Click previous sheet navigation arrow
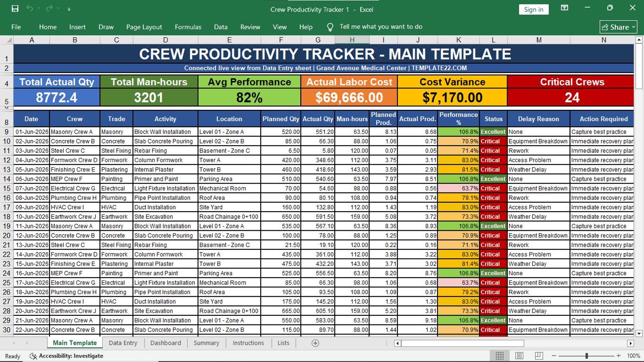This screenshot has width=644, height=362. tap(14, 343)
